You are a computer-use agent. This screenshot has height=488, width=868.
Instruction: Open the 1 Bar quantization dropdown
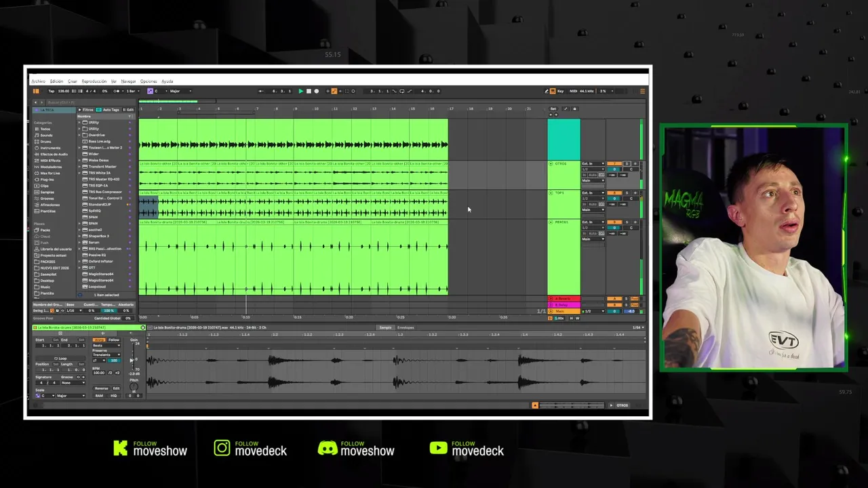pyautogui.click(x=133, y=91)
